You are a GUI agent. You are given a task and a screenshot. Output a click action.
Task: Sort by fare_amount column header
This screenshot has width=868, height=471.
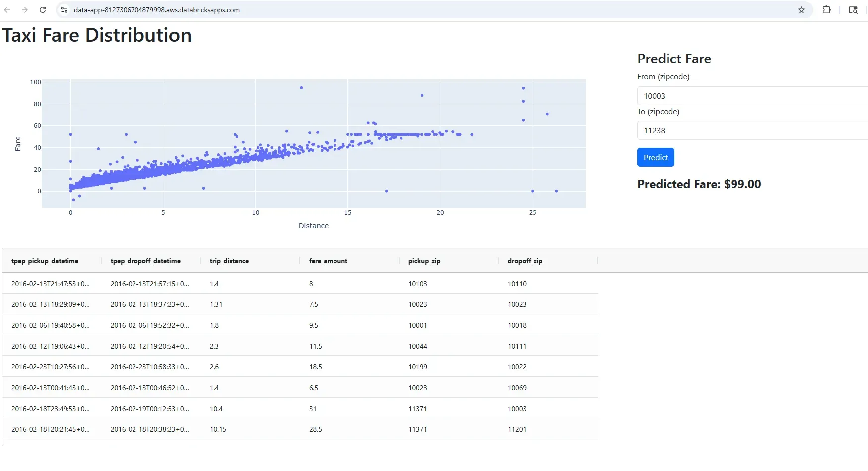[x=328, y=261]
